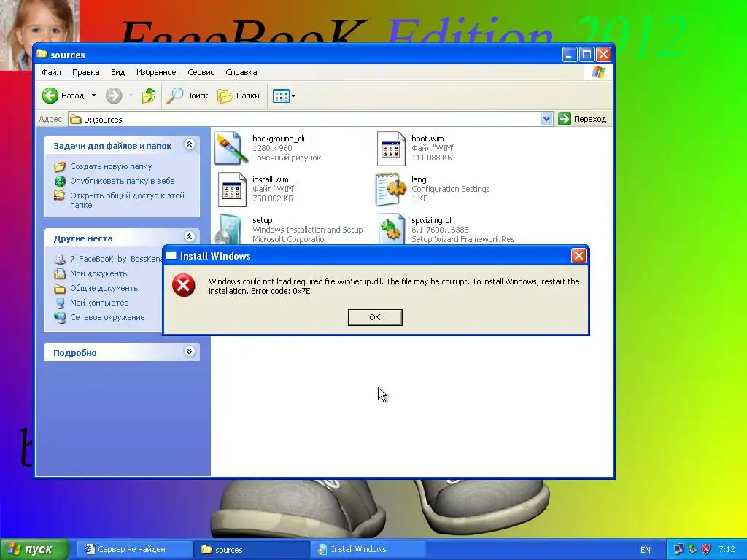747x560 pixels.
Task: Click the share folder icon in tasks
Action: [60, 195]
